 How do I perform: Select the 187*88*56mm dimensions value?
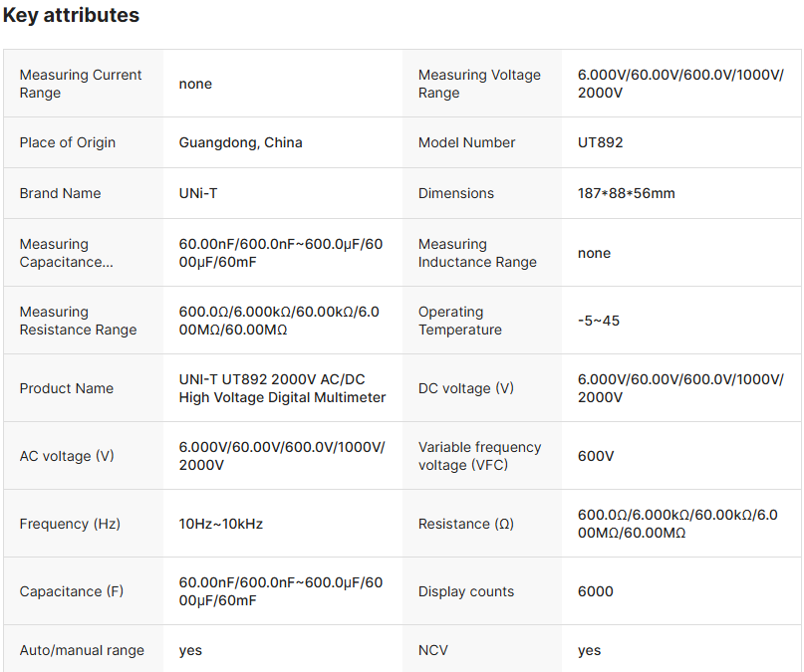point(626,193)
